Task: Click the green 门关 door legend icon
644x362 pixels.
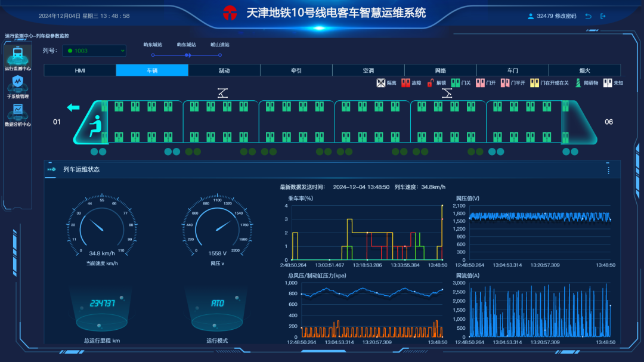Action: [456, 82]
